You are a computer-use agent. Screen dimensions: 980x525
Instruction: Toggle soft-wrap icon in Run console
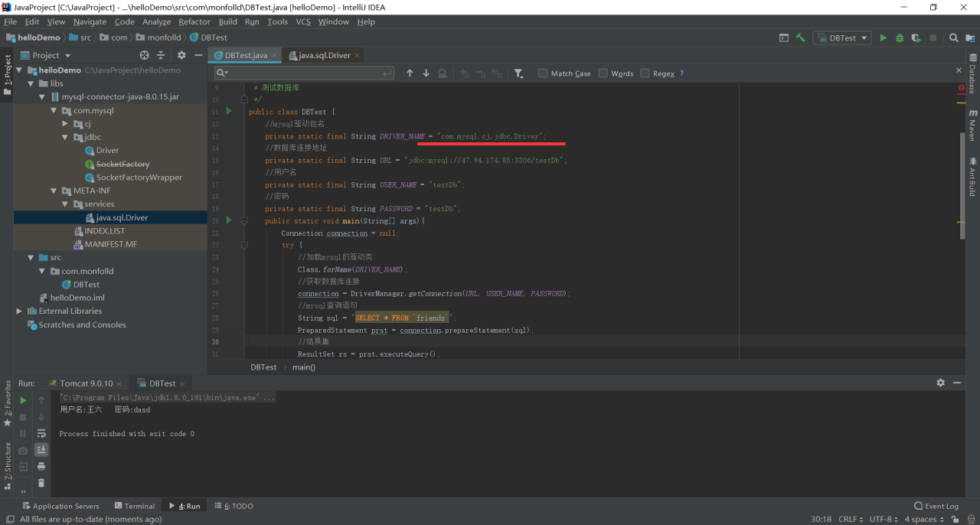[41, 433]
